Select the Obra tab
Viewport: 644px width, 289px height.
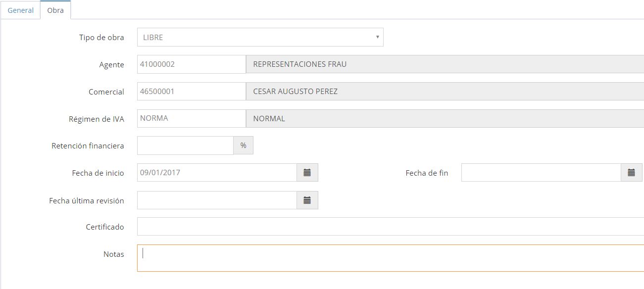(55, 10)
